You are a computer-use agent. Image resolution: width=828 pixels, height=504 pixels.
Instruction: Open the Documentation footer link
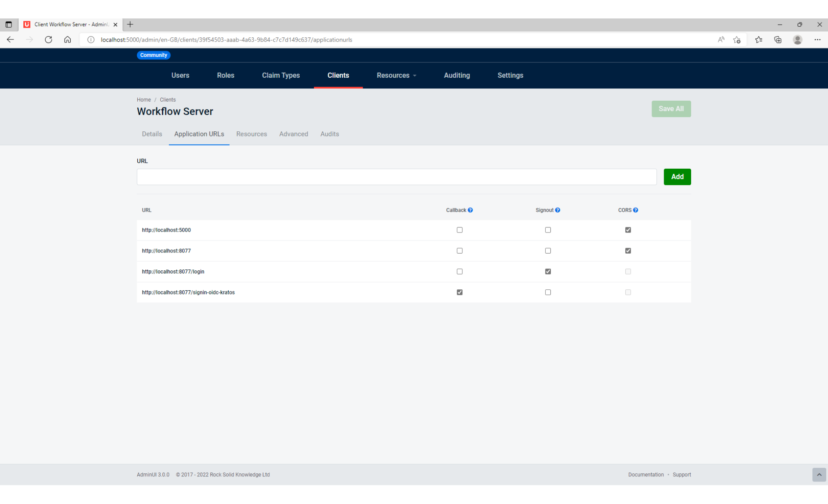[646, 475]
